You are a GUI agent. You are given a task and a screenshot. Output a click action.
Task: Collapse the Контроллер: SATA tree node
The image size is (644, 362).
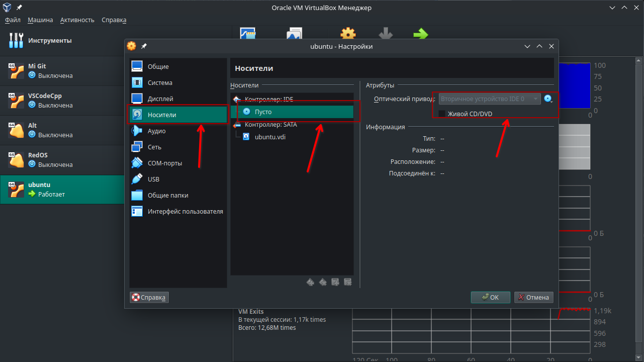pos(237,125)
